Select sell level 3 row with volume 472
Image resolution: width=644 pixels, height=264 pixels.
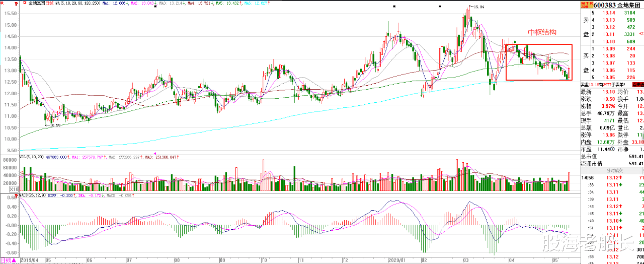click(617, 27)
